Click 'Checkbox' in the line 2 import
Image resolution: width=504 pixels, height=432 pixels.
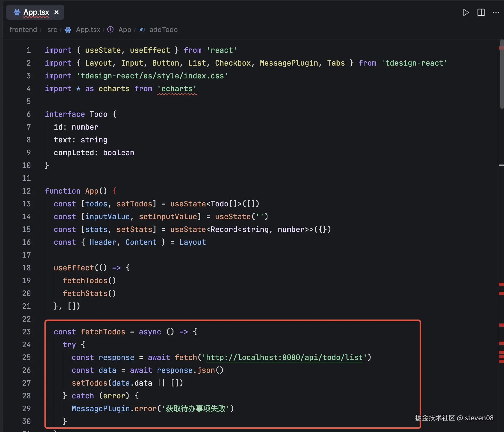[x=233, y=63]
